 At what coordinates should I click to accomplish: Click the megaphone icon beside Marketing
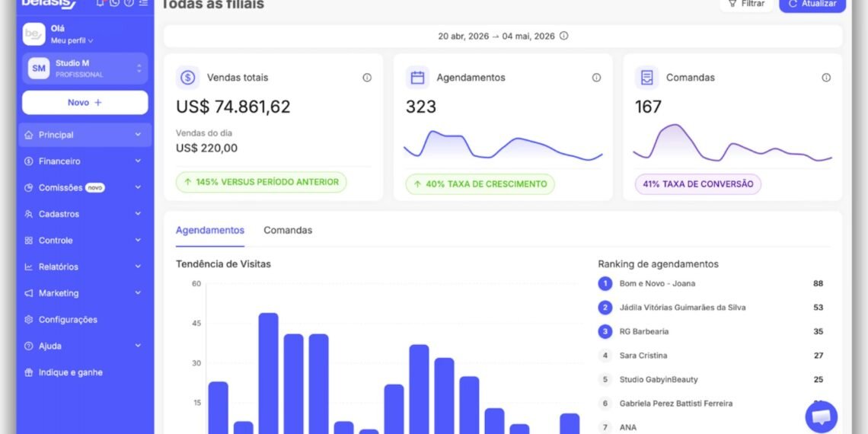point(29,293)
